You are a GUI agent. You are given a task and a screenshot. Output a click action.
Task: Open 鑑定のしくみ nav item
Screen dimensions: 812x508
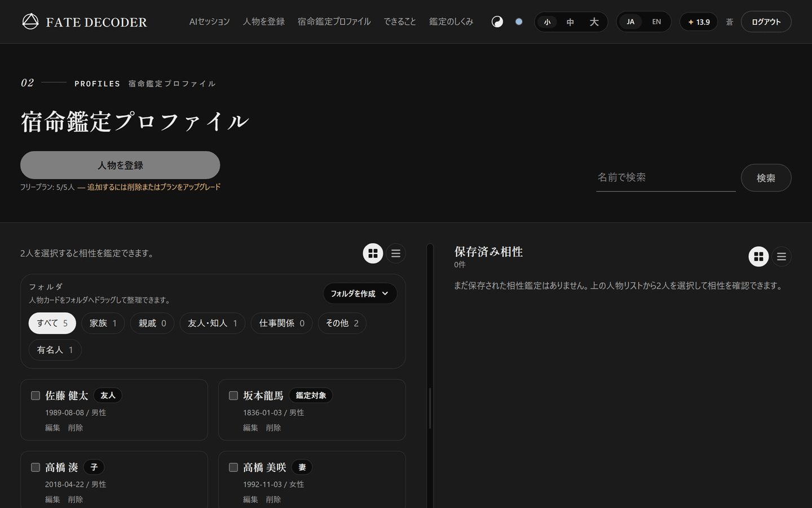(x=451, y=21)
